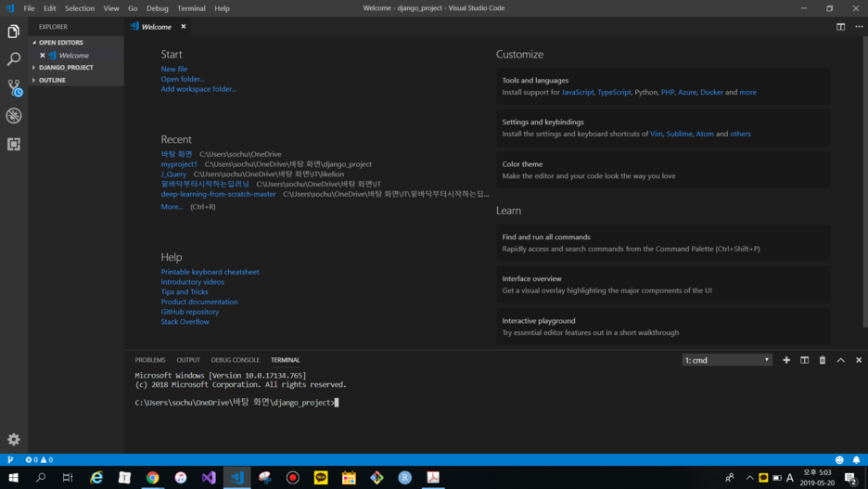Split the editor to the right
Image resolution: width=868 pixels, height=489 pixels.
pyautogui.click(x=840, y=27)
